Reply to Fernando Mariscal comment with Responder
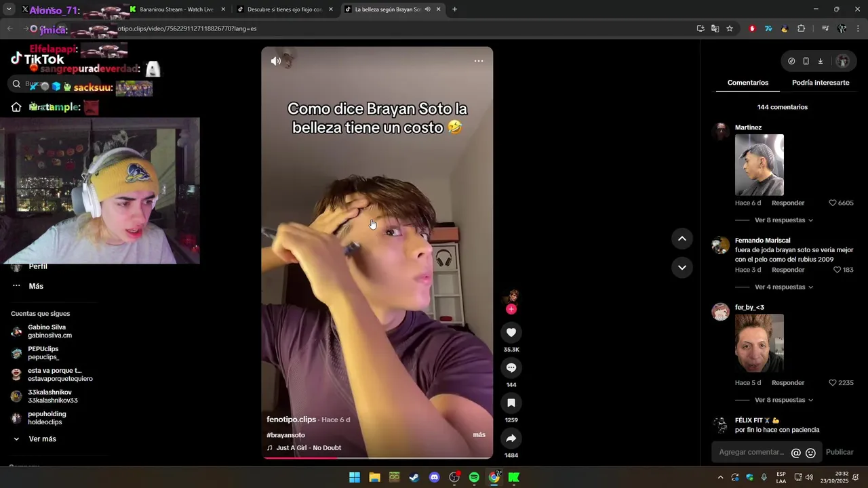This screenshot has height=488, width=868. tap(788, 270)
